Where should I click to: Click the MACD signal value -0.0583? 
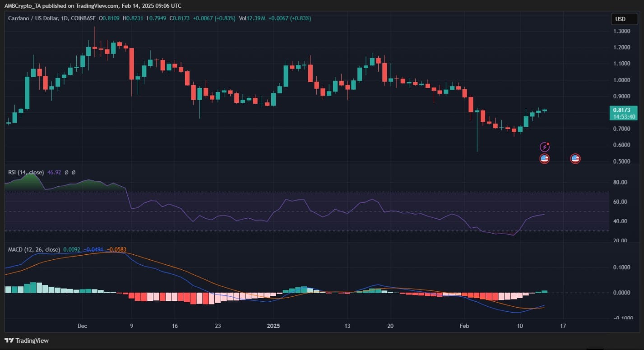[116, 249]
